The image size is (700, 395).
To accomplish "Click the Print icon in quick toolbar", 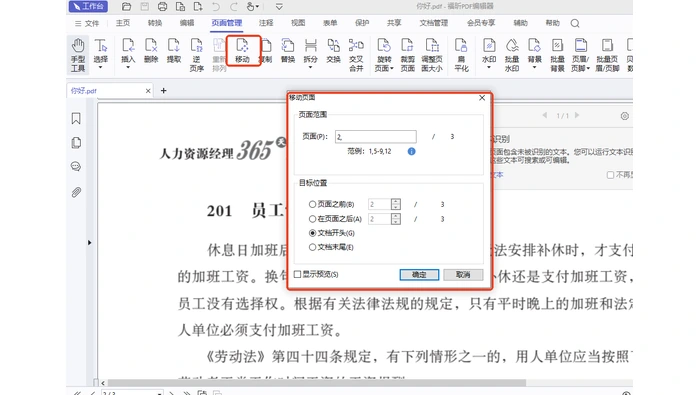I will (x=162, y=6).
